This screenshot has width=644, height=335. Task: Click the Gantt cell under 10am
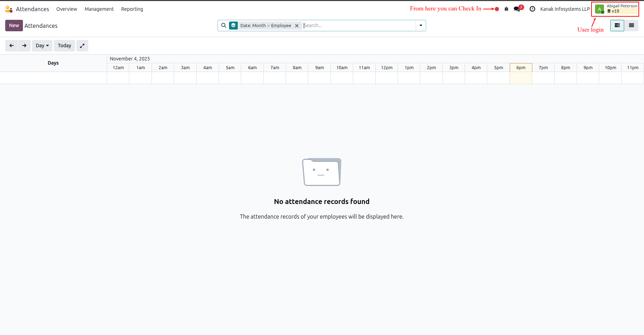342,78
